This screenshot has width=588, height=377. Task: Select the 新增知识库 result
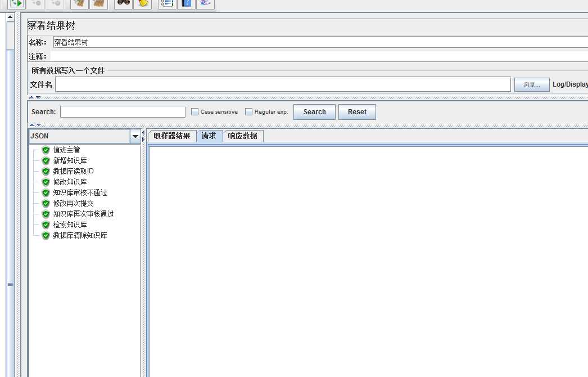tap(70, 160)
